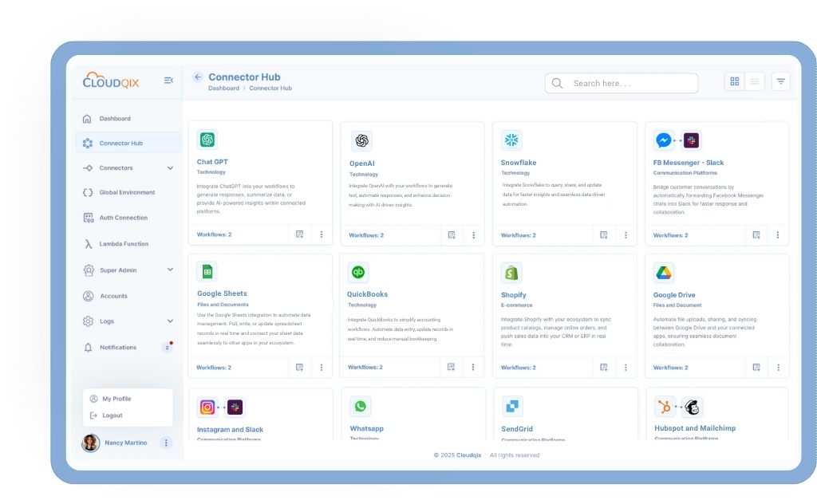The height and width of the screenshot is (504, 817).
Task: Open three-dot menu on FB Messenger - Slack card
Action: click(x=777, y=235)
